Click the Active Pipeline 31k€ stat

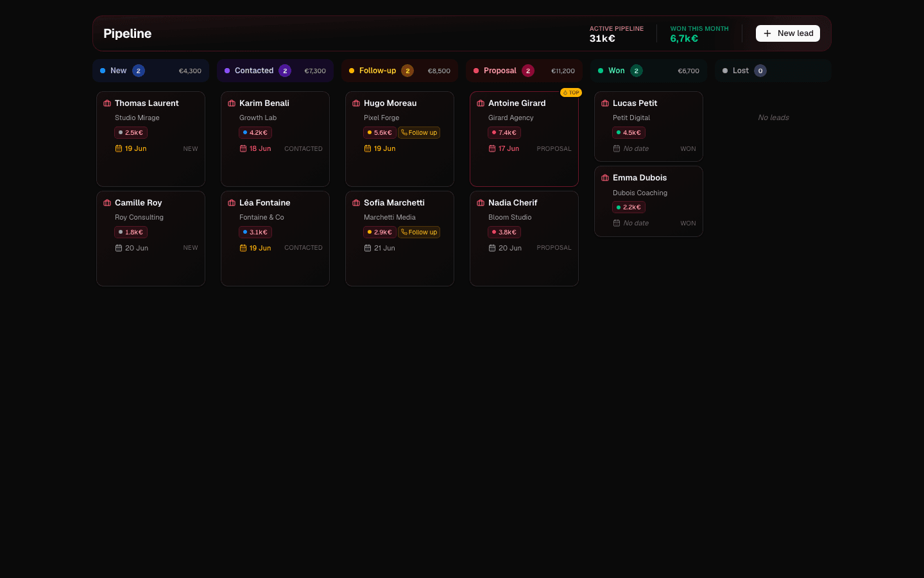pos(617,33)
